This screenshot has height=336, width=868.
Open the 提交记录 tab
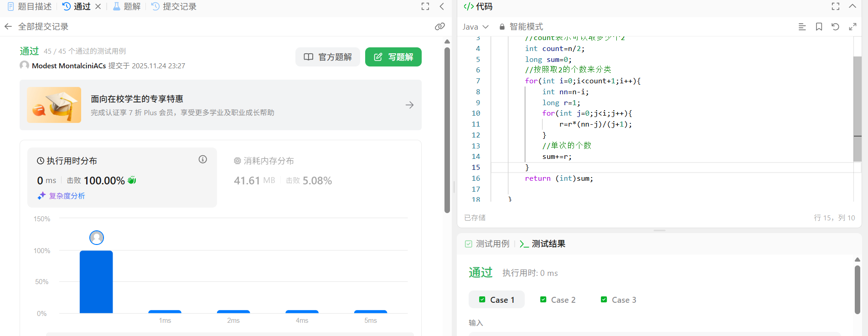pos(174,6)
